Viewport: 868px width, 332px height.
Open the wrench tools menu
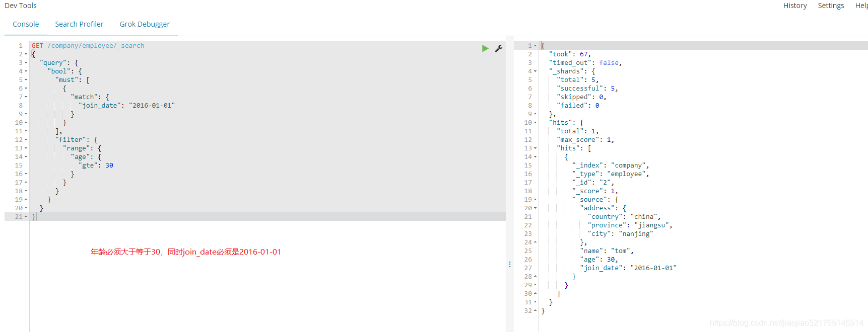click(499, 48)
